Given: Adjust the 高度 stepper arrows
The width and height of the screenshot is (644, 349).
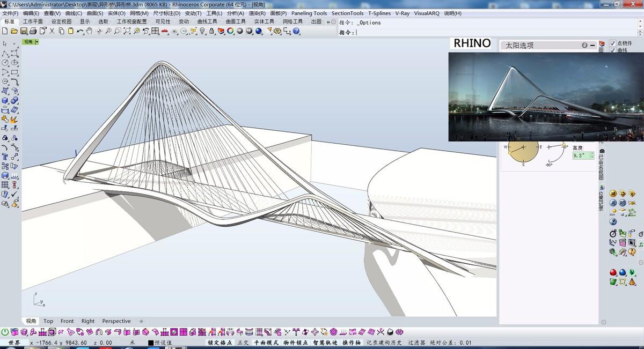Looking at the screenshot, I should point(592,155).
